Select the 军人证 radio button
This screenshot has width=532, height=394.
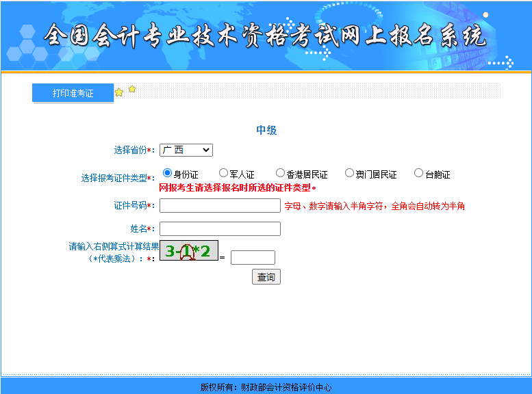(223, 173)
